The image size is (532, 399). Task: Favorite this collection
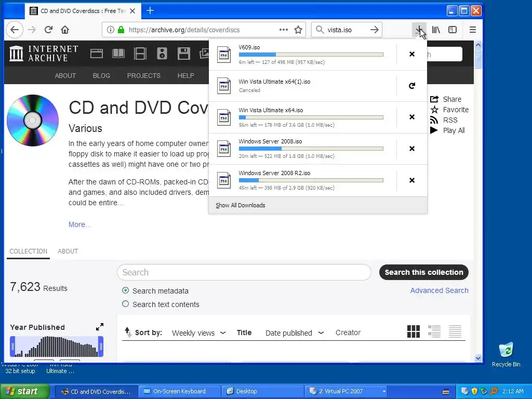(x=449, y=110)
